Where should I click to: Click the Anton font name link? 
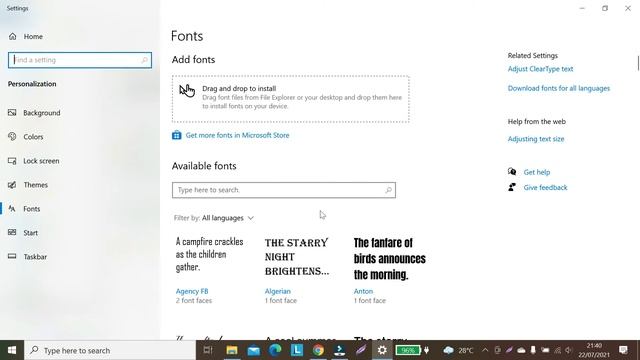[x=363, y=291]
